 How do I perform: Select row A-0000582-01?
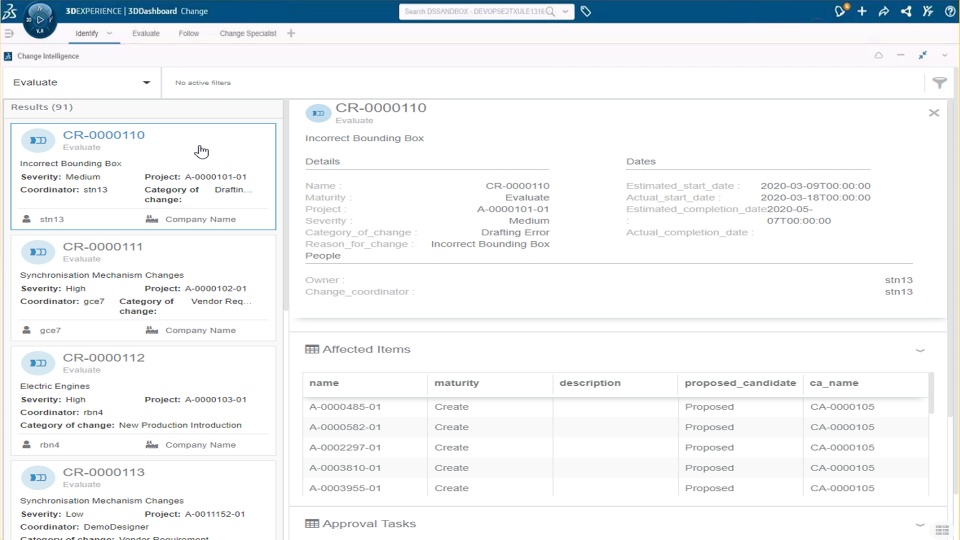[x=615, y=427]
